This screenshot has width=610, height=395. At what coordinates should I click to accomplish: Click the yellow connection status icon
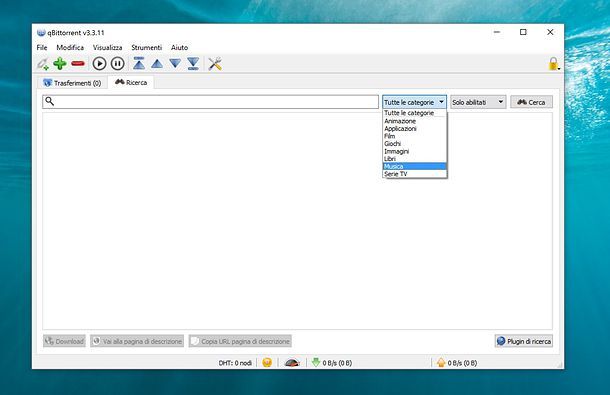(x=267, y=363)
